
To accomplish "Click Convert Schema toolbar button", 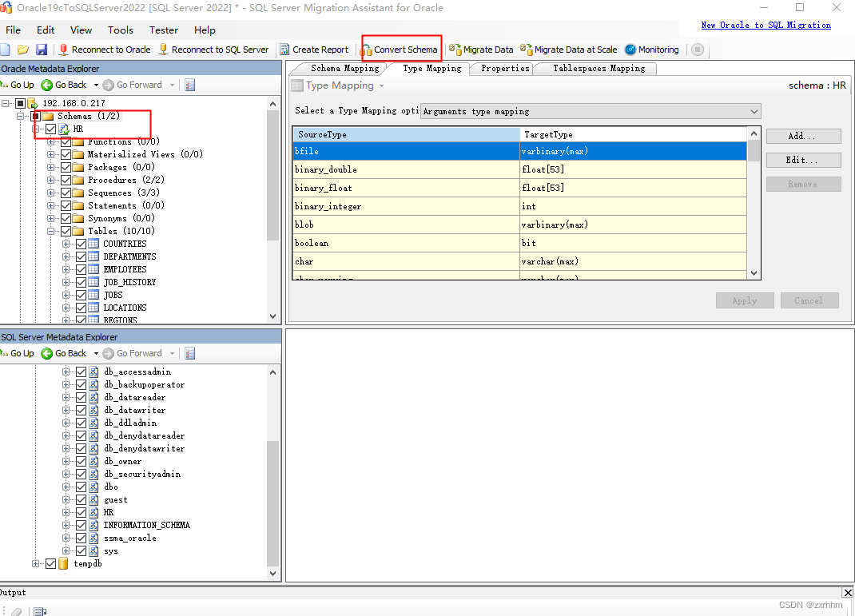I will pyautogui.click(x=400, y=50).
